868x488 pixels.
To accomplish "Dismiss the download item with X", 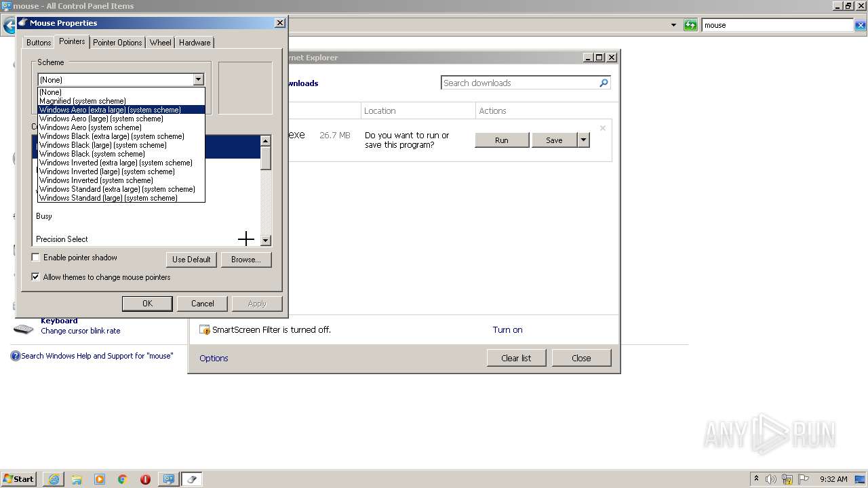I will 602,127.
